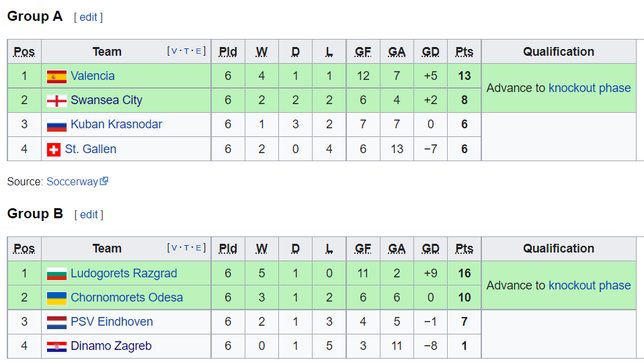Click the Netherlands flag icon beside PSV Eindhoven

pyautogui.click(x=56, y=322)
